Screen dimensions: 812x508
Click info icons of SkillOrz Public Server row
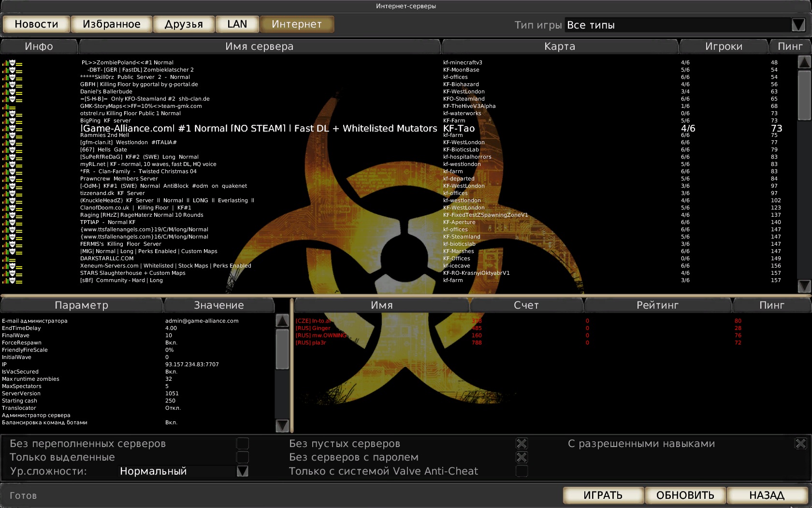pos(12,77)
